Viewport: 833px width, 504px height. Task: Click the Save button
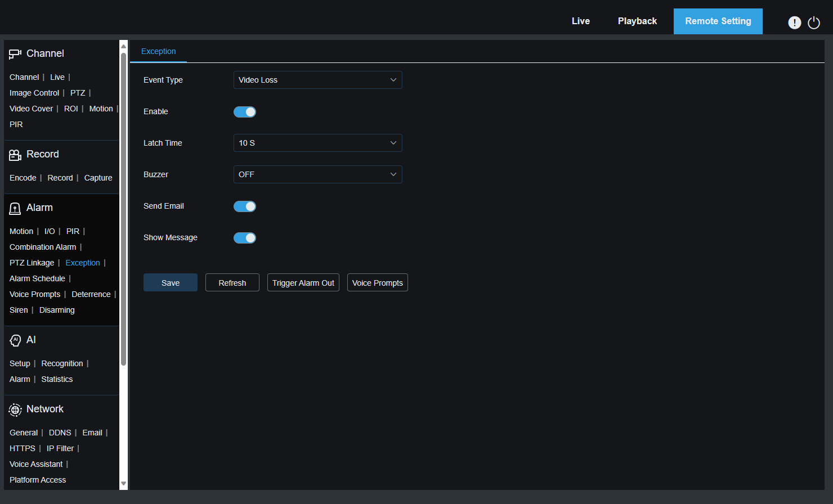click(171, 282)
